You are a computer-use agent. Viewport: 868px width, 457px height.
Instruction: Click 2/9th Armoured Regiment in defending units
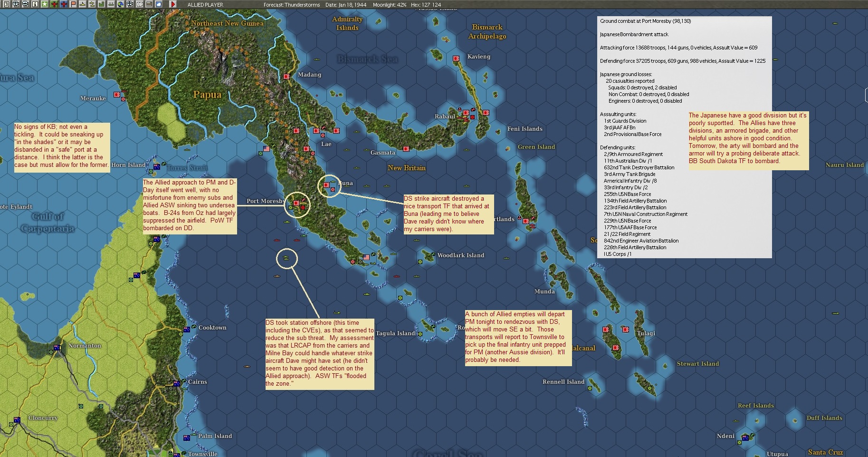click(x=633, y=154)
